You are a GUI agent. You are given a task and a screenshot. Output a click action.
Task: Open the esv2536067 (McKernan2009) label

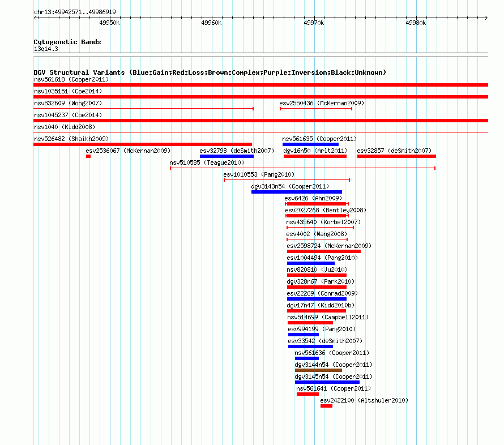[x=128, y=151]
